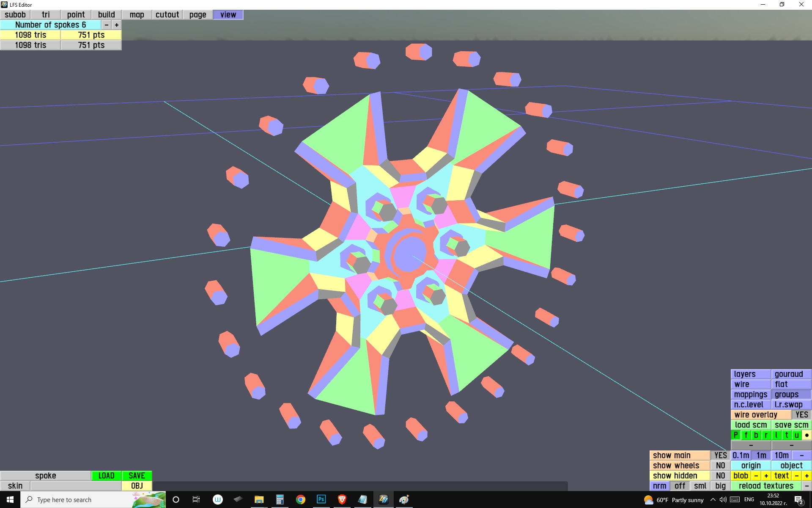Open the cutout tab
The width and height of the screenshot is (812, 508).
pyautogui.click(x=167, y=15)
